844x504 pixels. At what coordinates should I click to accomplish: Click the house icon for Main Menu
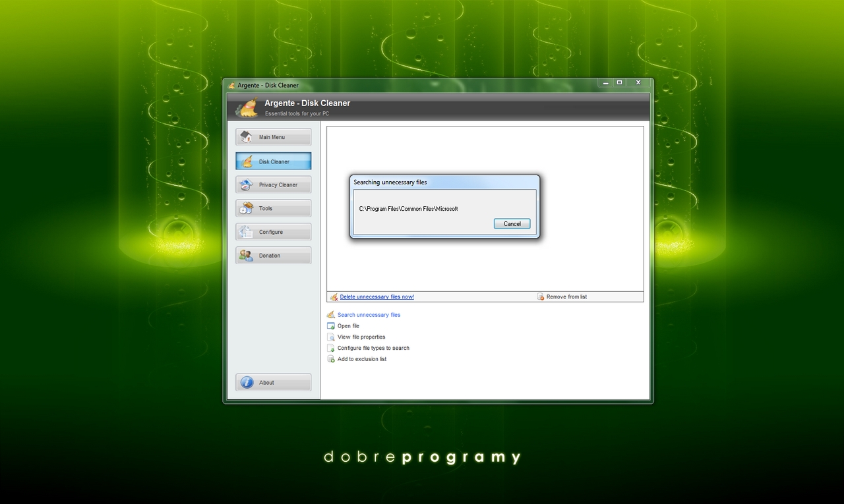247,137
